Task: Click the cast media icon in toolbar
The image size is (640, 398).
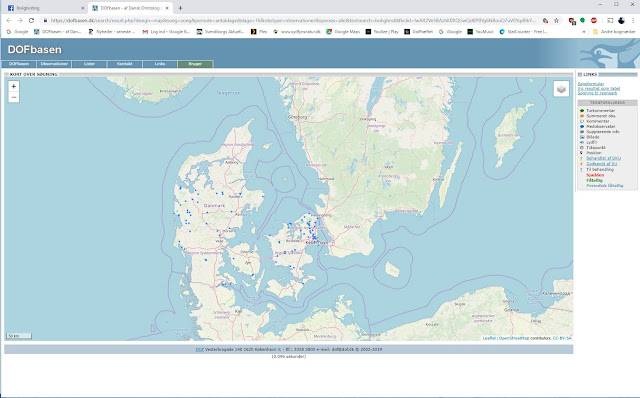Action: click(x=610, y=20)
